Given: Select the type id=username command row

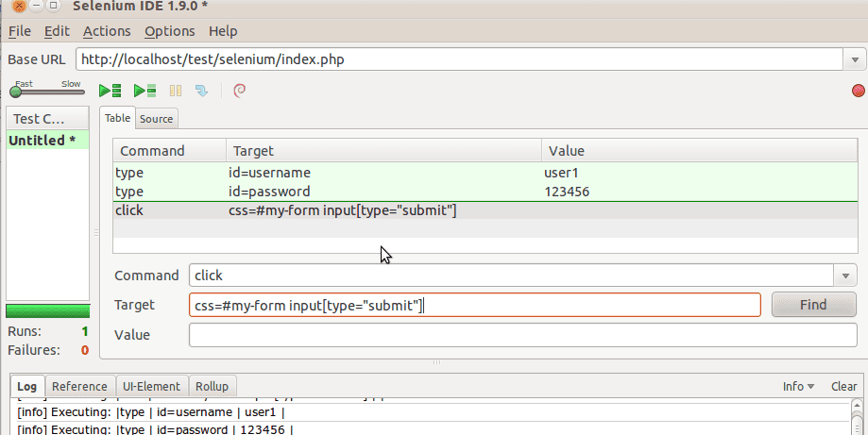Looking at the screenshot, I should pos(485,173).
